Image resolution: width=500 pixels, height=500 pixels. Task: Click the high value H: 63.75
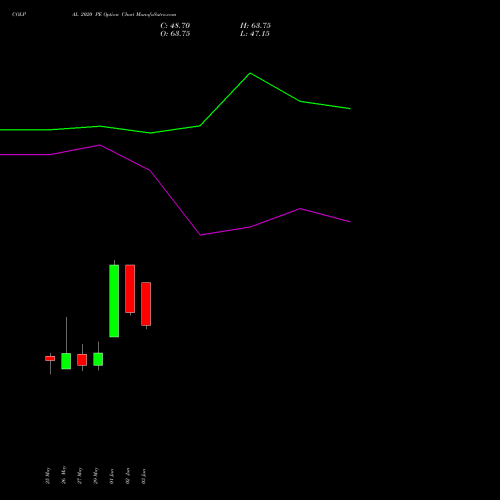pos(255,26)
